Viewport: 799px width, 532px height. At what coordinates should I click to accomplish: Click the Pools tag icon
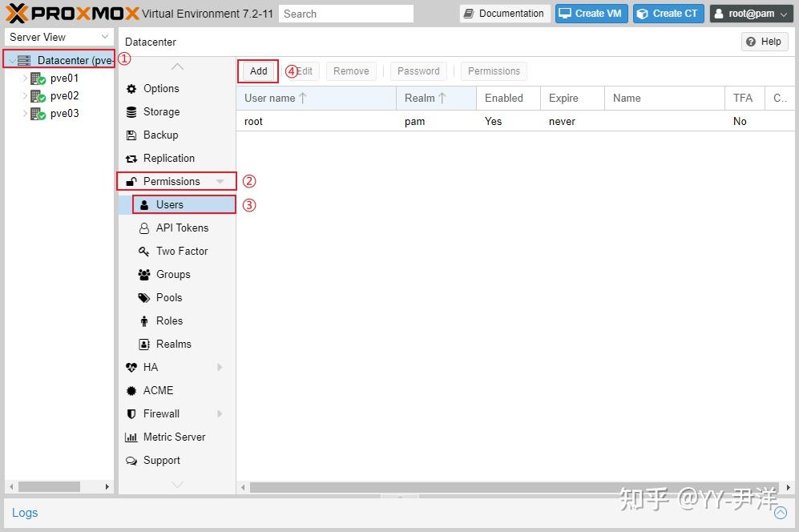point(143,297)
